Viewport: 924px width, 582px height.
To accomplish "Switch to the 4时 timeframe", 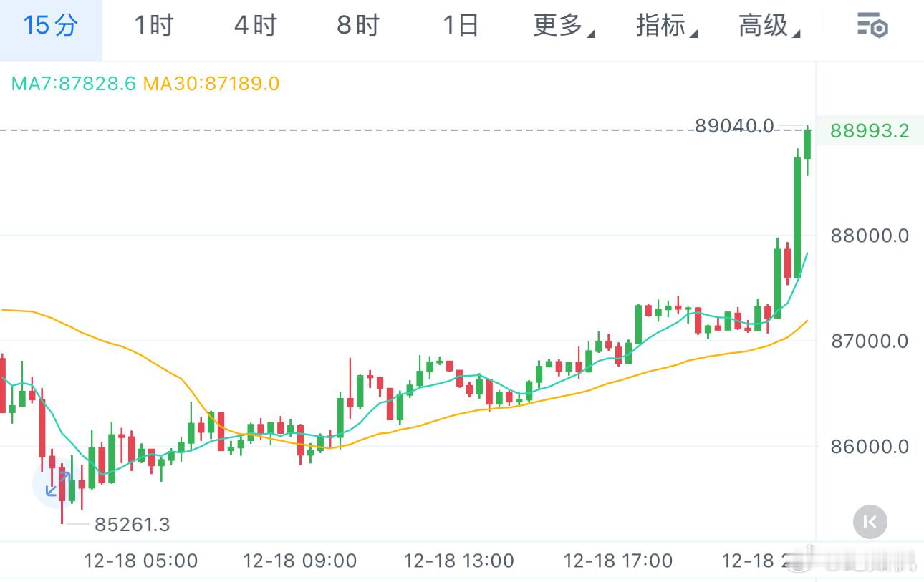I will pos(255,26).
